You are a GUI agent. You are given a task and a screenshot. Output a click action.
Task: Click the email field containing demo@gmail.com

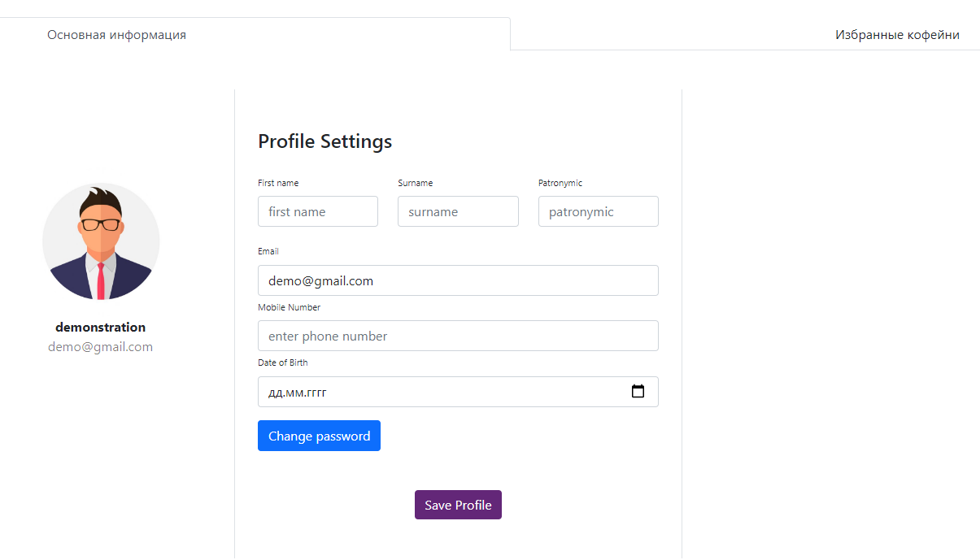458,280
